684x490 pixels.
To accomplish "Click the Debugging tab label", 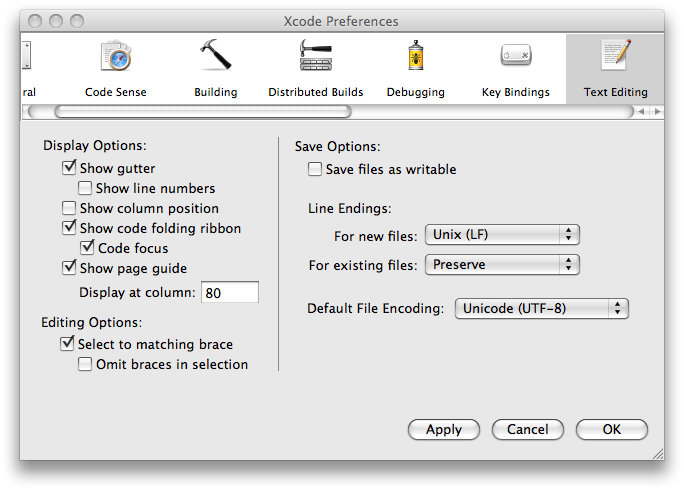I will 416,92.
